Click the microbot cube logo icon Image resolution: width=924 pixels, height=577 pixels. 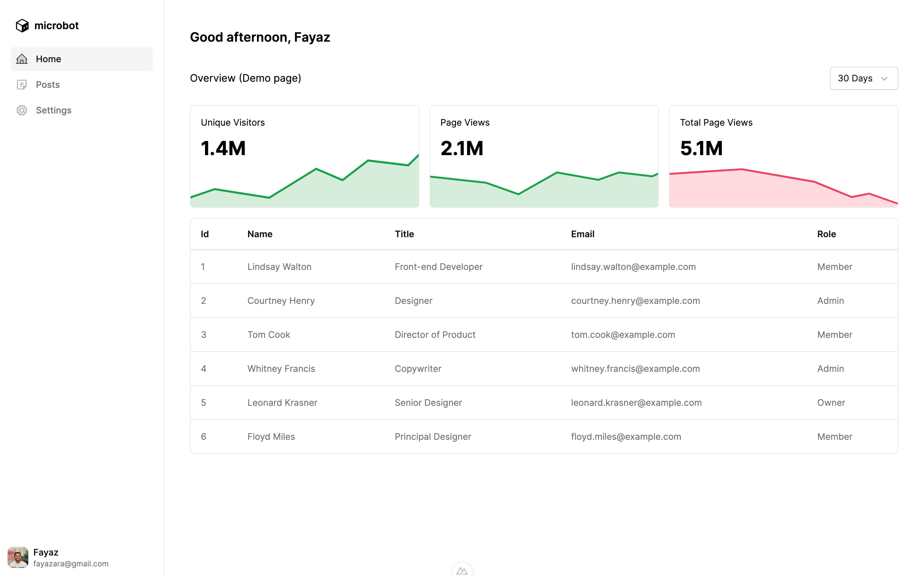(x=22, y=26)
